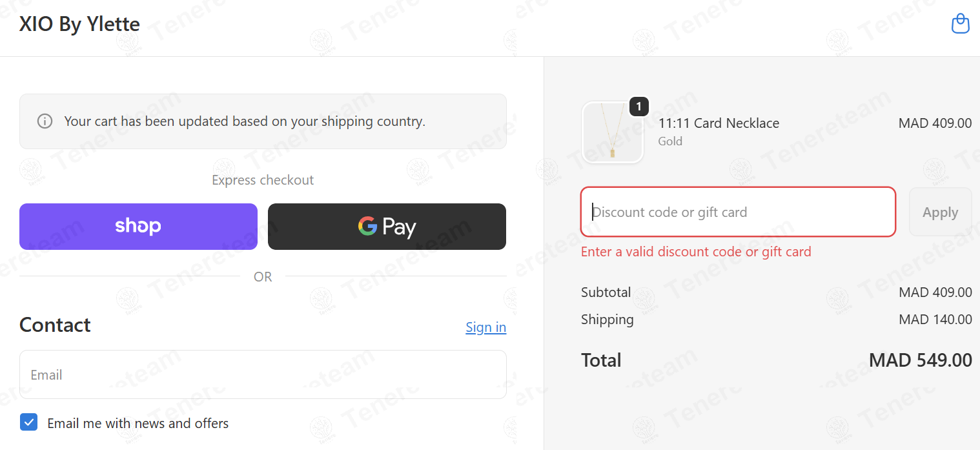Image resolution: width=980 pixels, height=450 pixels.
Task: Click the Total amount MAD 549.00
Action: pyautogui.click(x=920, y=360)
